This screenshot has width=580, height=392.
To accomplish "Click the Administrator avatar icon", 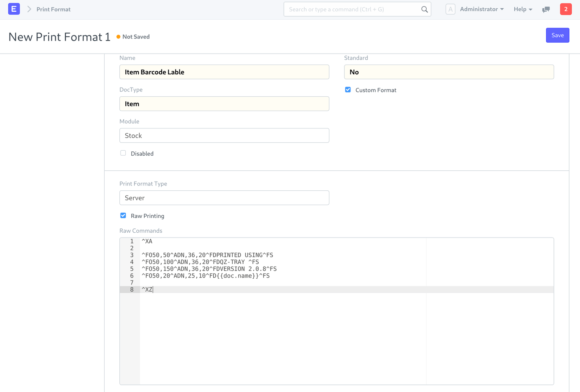I will [450, 9].
